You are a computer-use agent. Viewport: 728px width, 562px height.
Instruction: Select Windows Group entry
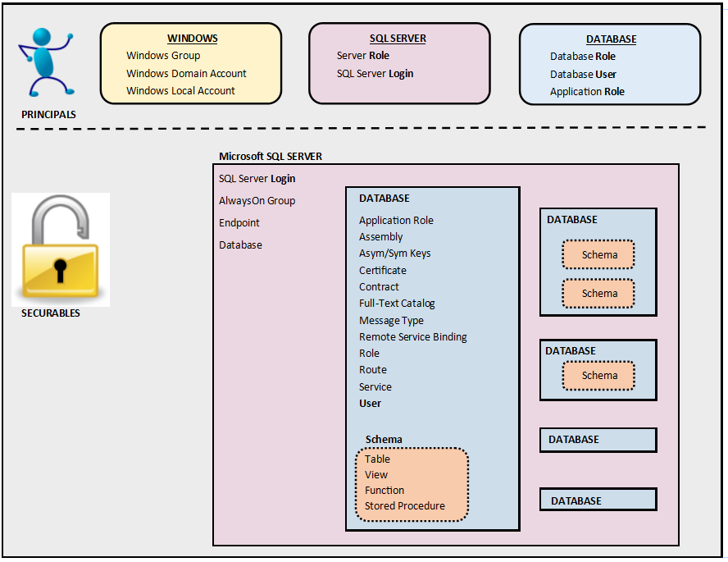[x=163, y=56]
